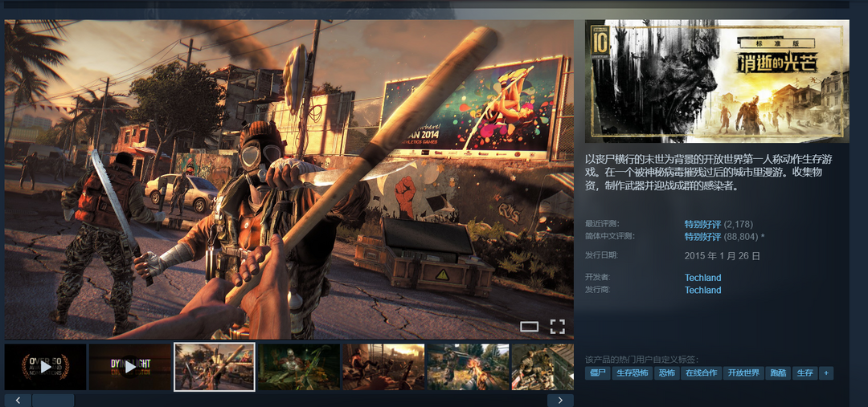868x407 pixels.
Task: Click the release date '2015 年 1 月 26 日'
Action: coord(723,256)
